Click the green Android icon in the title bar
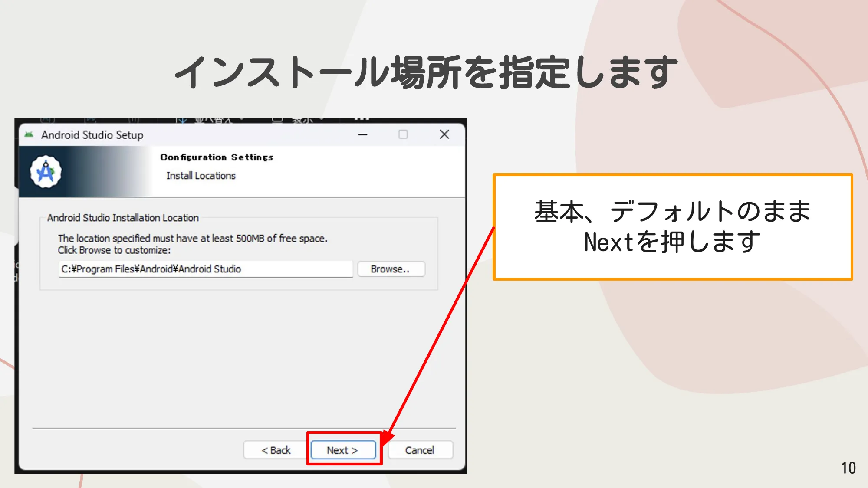The height and width of the screenshot is (488, 868). 29,135
